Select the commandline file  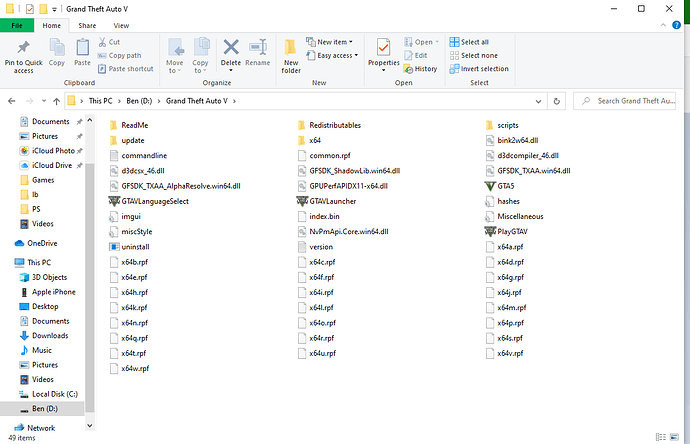click(x=138, y=156)
